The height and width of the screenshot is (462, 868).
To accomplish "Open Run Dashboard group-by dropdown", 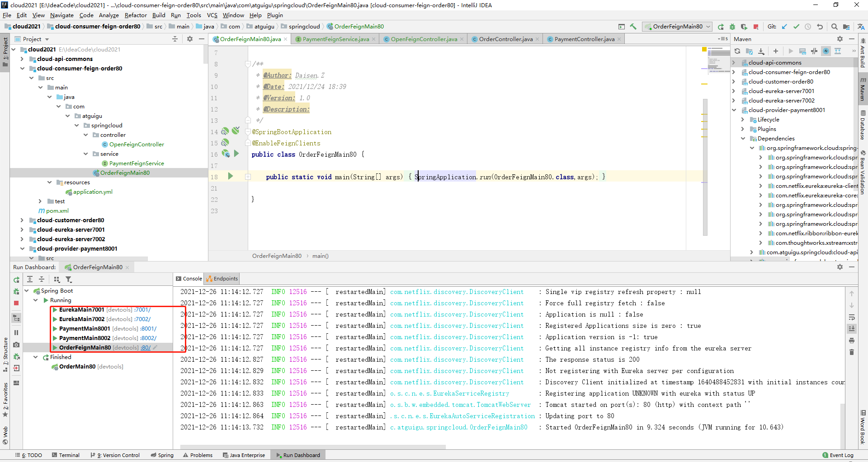I will pos(57,280).
